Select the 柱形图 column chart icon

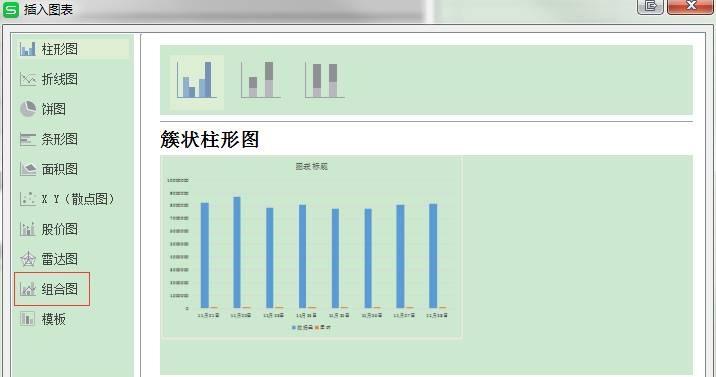pyautogui.click(x=27, y=49)
